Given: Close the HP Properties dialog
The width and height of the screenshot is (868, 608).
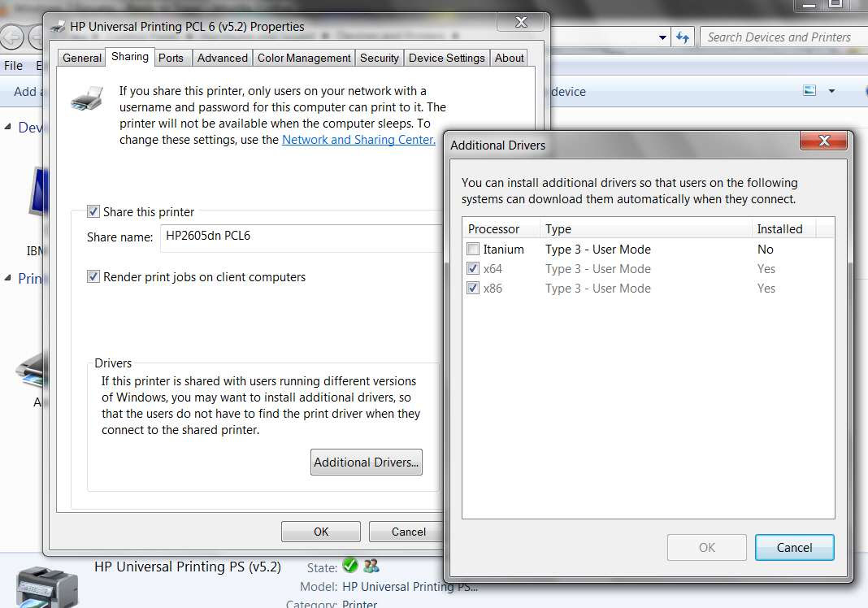Looking at the screenshot, I should [521, 22].
